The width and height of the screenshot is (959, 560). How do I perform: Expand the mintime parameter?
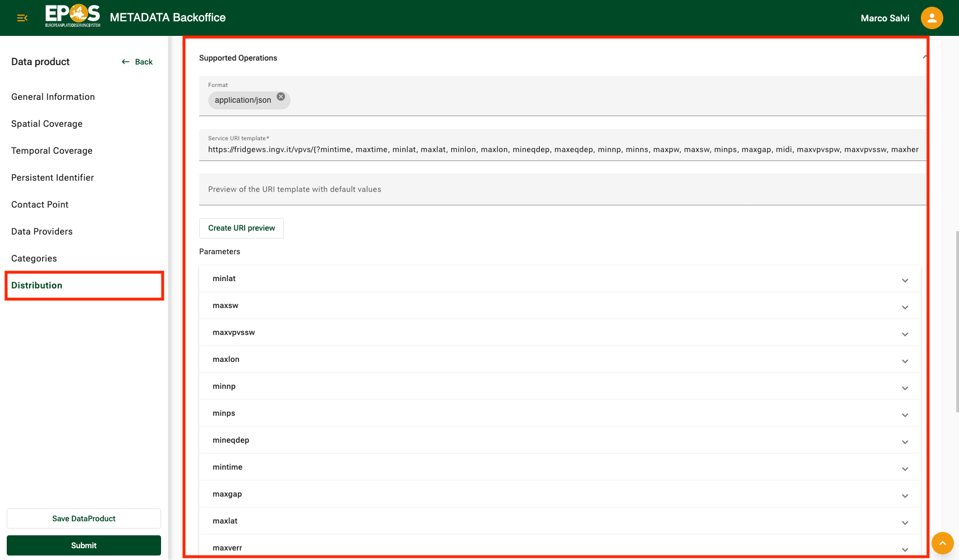(905, 468)
